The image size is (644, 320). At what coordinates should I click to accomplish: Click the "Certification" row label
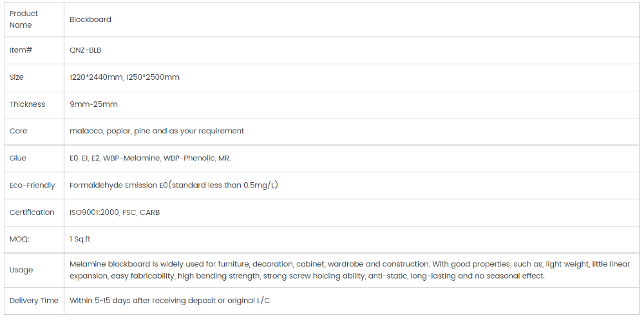click(32, 212)
